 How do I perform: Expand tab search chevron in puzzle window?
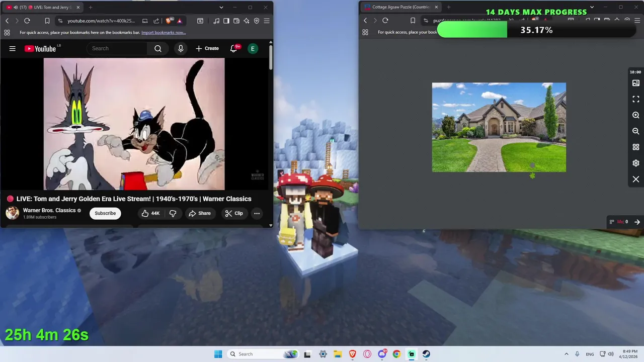point(592,7)
